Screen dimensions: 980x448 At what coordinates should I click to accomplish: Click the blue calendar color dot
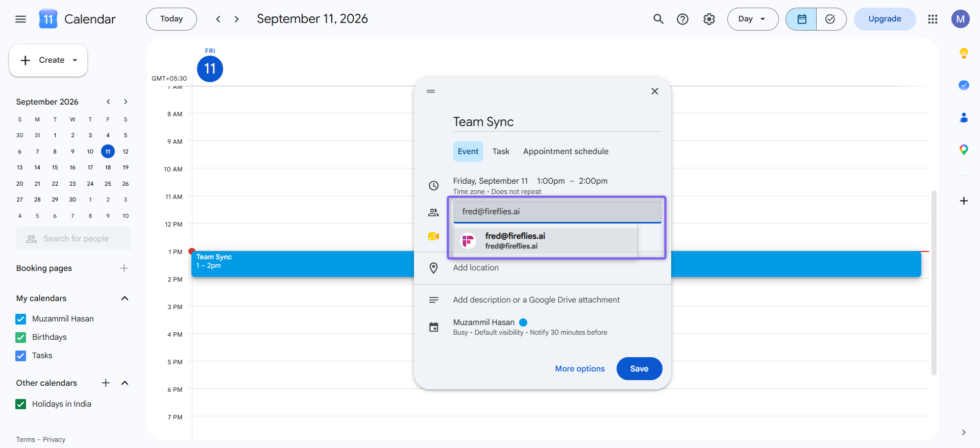point(523,322)
